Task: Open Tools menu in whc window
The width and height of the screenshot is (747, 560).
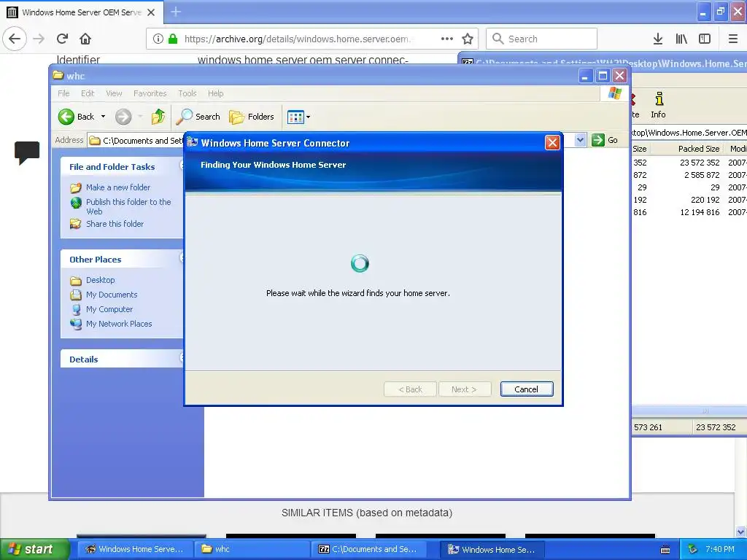Action: coord(187,93)
